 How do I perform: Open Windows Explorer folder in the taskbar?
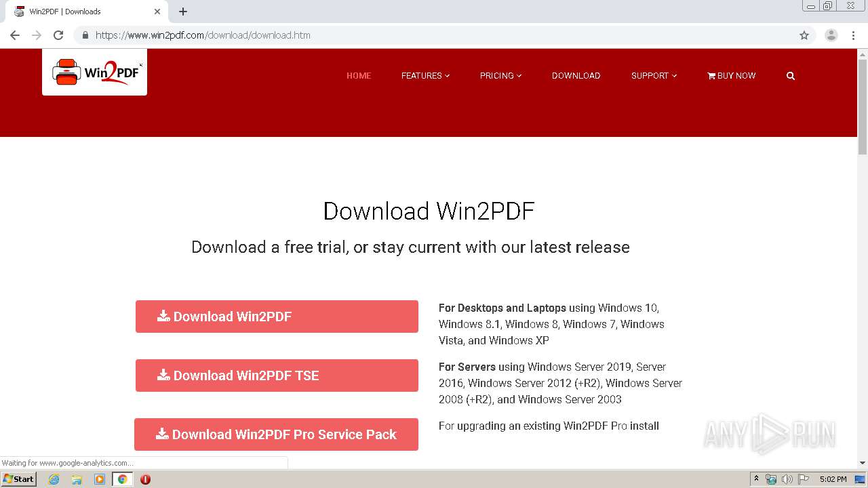tap(77, 479)
